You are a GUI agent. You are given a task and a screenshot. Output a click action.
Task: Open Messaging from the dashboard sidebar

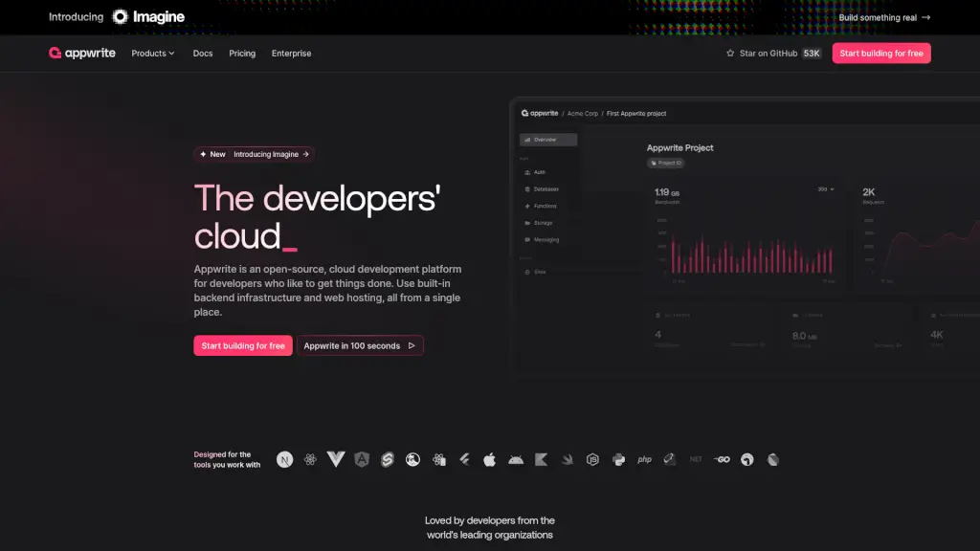point(547,239)
